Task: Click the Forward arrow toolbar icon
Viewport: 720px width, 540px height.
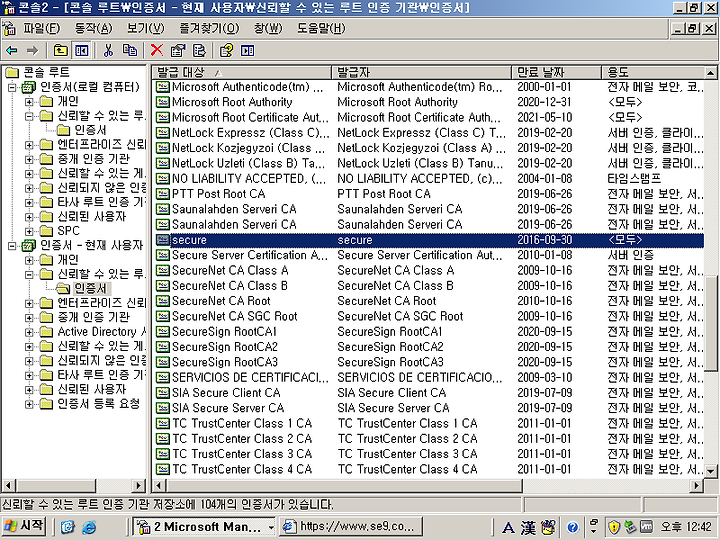Action: [32, 51]
